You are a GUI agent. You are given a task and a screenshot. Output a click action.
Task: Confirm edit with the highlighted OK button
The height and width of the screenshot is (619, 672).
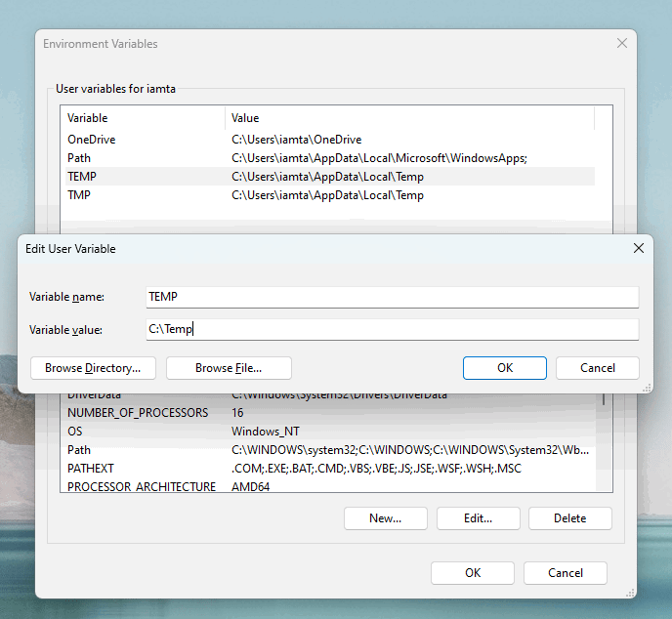(504, 368)
